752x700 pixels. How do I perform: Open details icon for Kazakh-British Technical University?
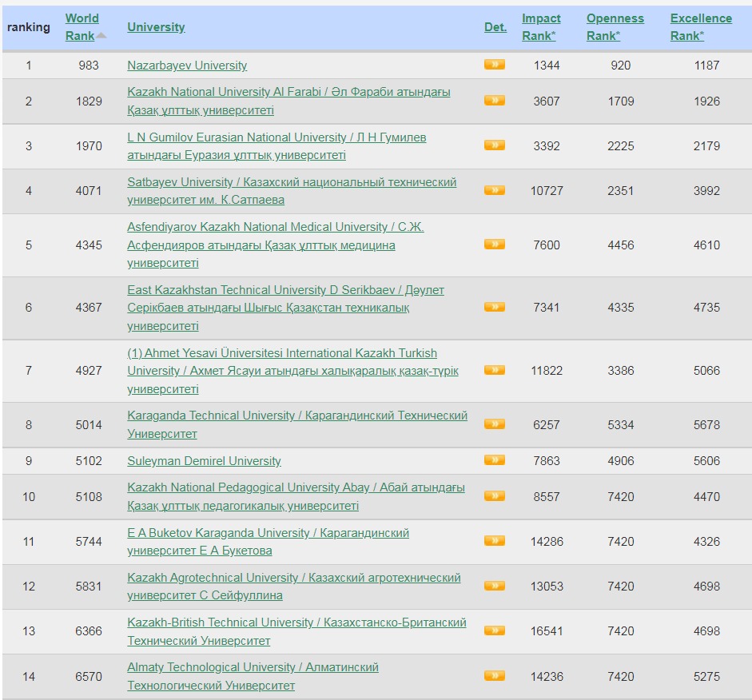point(494,630)
